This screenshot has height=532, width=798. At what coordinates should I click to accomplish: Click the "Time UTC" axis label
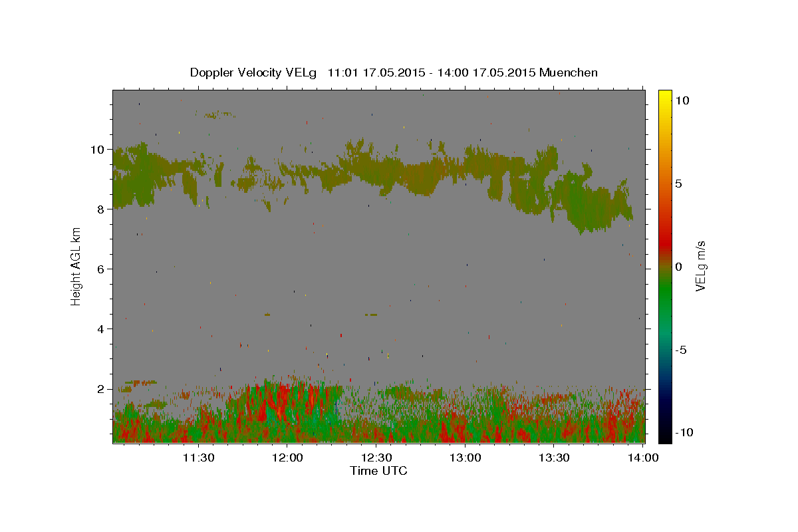378,471
